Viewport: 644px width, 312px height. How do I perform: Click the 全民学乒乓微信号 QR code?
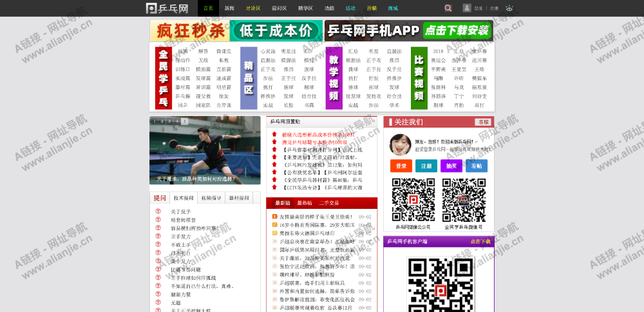pyautogui.click(x=464, y=200)
